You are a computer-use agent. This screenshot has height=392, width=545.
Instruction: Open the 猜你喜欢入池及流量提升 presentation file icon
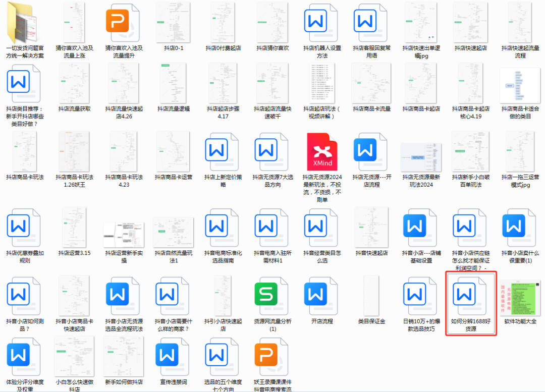(122, 23)
